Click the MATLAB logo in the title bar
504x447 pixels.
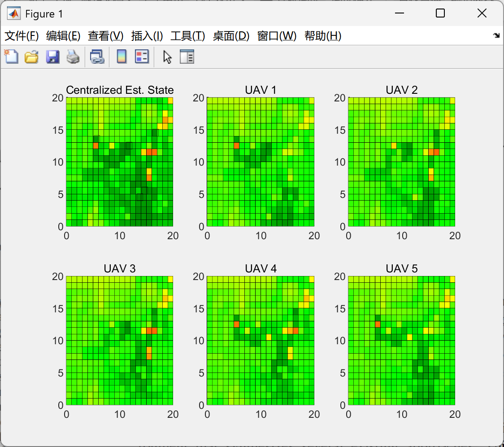(13, 13)
